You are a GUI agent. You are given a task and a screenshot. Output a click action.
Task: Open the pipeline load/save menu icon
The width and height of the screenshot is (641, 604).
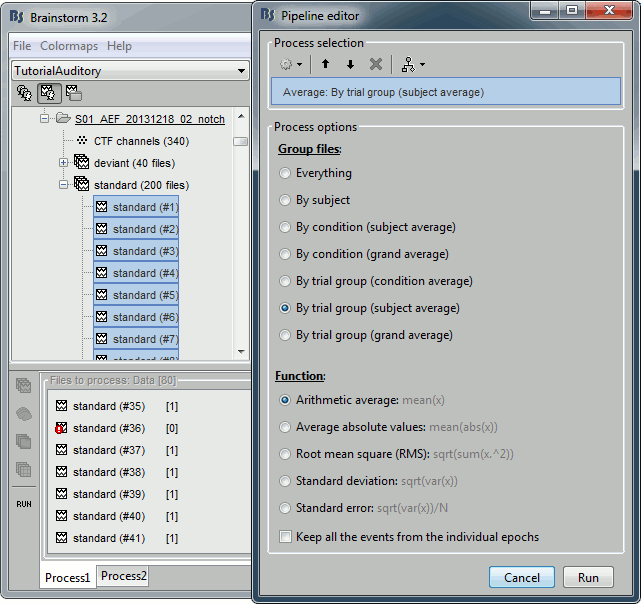tap(409, 64)
